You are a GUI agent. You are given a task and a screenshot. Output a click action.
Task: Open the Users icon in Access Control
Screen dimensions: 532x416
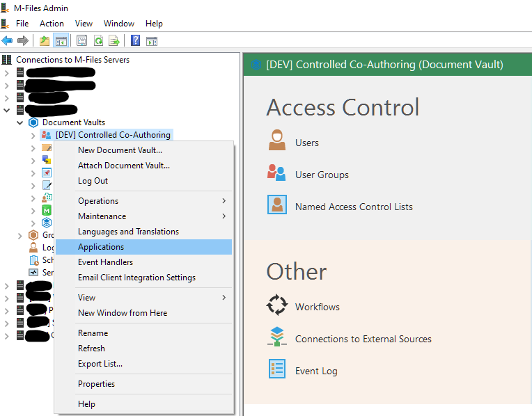pyautogui.click(x=277, y=140)
